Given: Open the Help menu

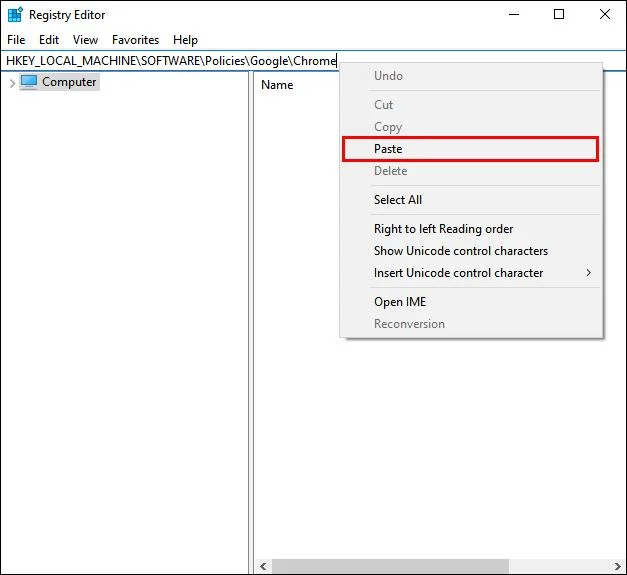Looking at the screenshot, I should [185, 40].
